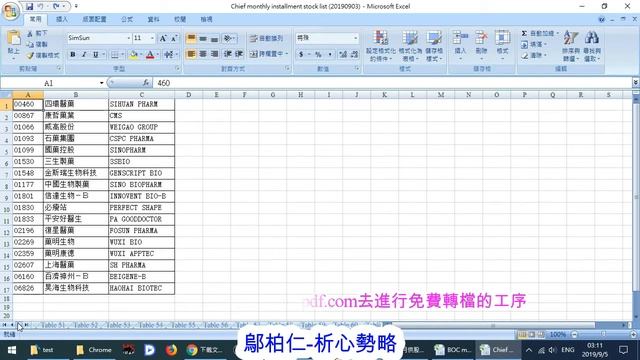Image resolution: width=640 pixels, height=360 pixels.
Task: Toggle bottom vertical alignment
Action: pyautogui.click(x=214, y=38)
